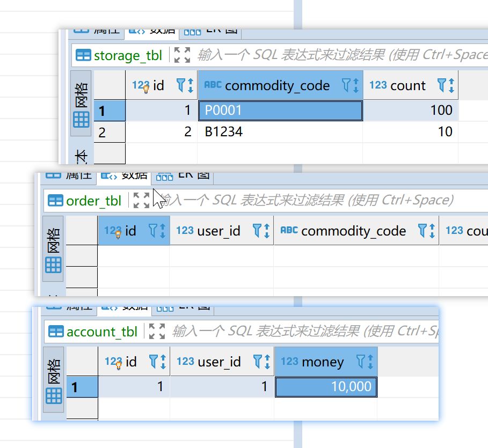Image resolution: width=488 pixels, height=448 pixels.
Task: Open filter on order_tbl user_id column
Action: coord(257,231)
